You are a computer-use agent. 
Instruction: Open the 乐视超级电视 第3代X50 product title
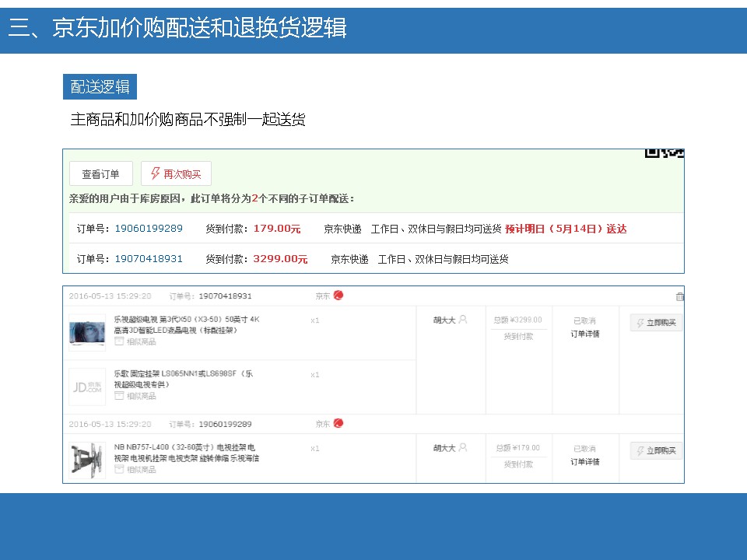click(x=187, y=325)
